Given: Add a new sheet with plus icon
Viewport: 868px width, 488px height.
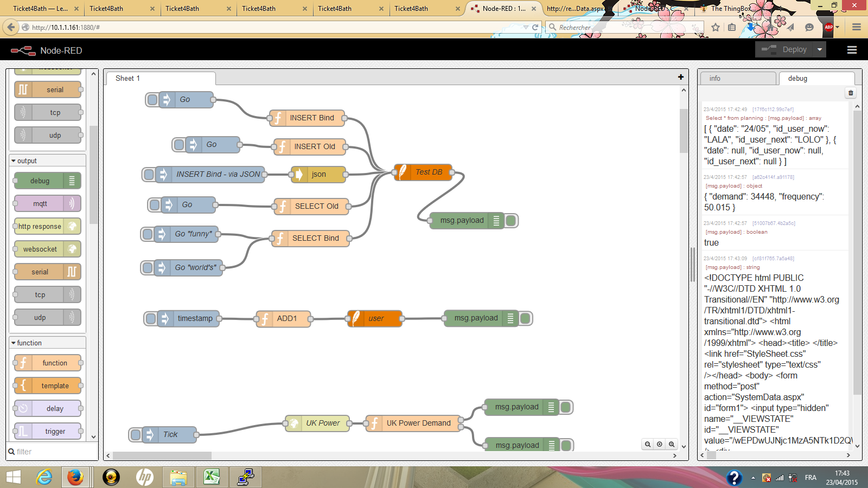Looking at the screenshot, I should tap(681, 78).
